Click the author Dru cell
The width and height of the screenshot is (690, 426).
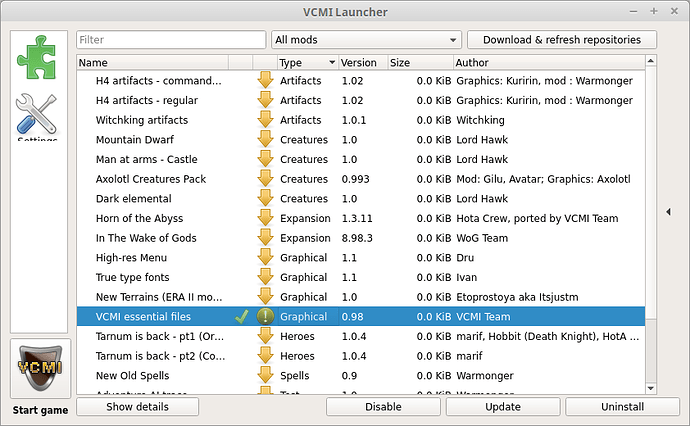coord(465,257)
